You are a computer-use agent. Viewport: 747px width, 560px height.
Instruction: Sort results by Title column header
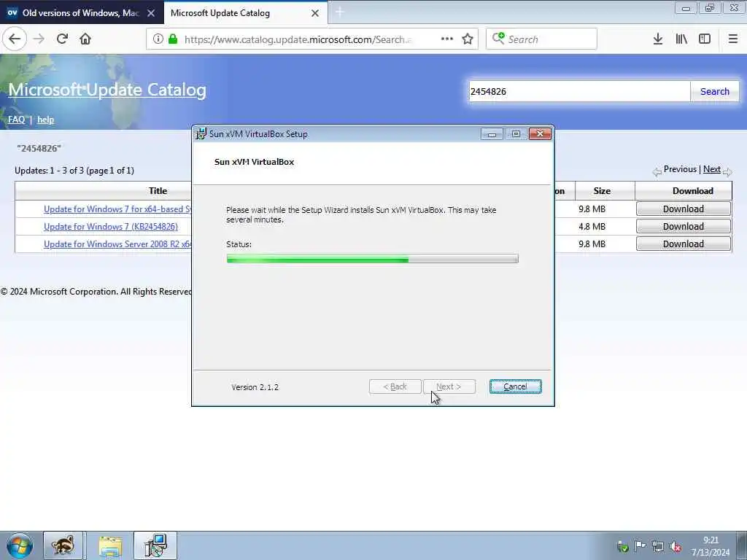[x=158, y=191]
